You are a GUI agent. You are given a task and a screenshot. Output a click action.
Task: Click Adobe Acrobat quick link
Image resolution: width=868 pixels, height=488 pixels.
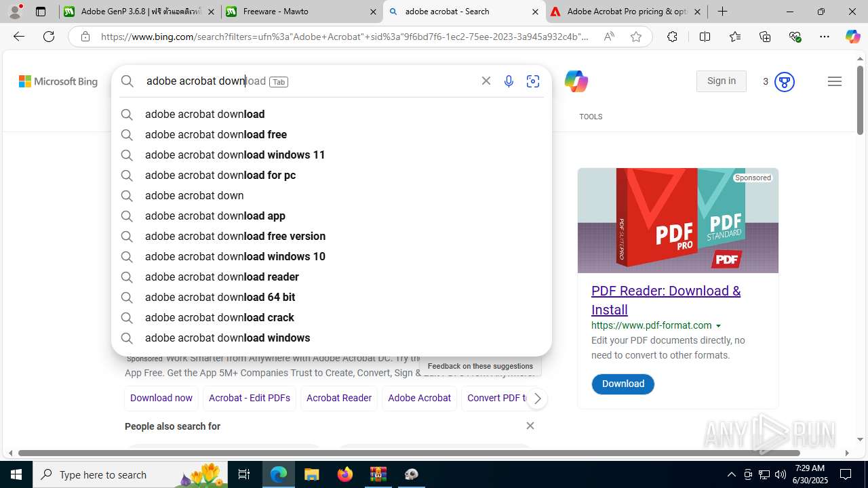pyautogui.click(x=419, y=399)
